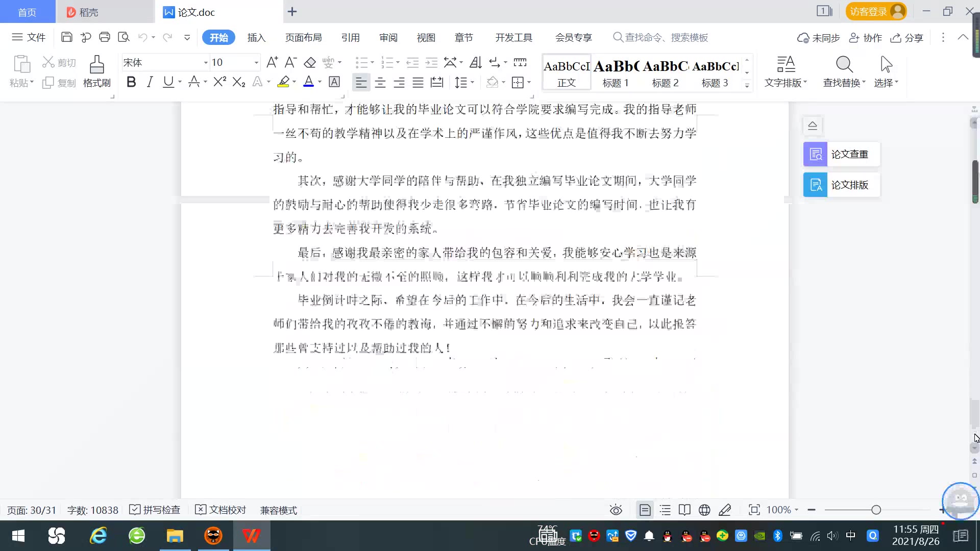This screenshot has width=980, height=551.
Task: Click the save icon in quick toolbar
Action: tap(66, 37)
